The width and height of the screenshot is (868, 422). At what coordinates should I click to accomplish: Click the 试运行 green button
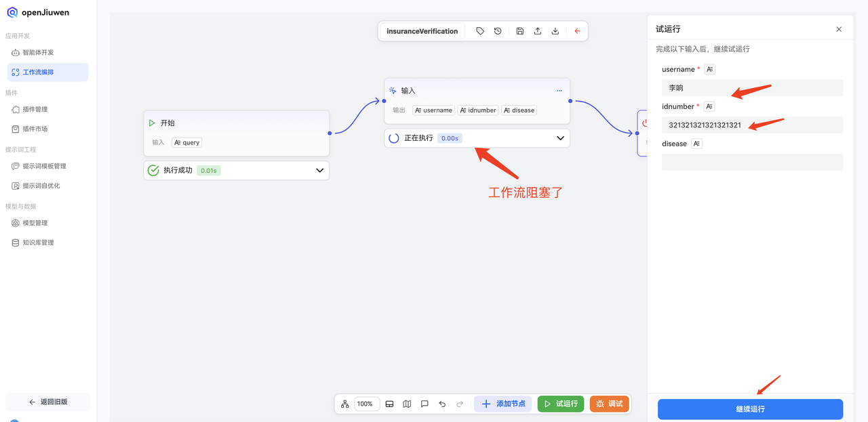pyautogui.click(x=560, y=403)
